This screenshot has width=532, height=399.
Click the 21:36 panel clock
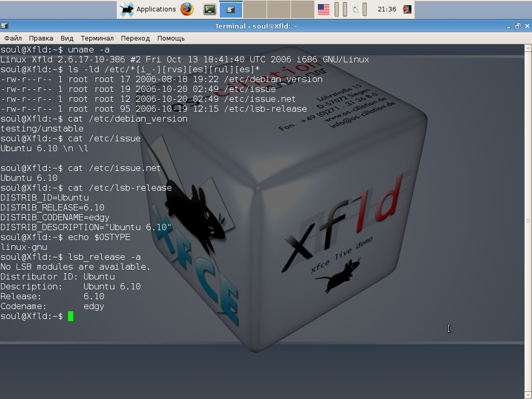(x=387, y=9)
